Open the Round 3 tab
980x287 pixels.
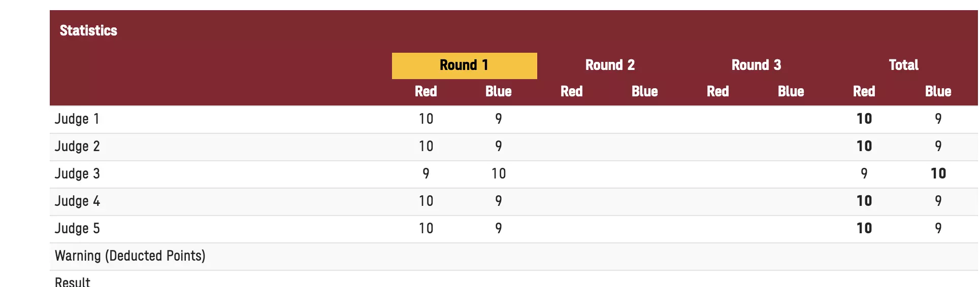(x=756, y=65)
